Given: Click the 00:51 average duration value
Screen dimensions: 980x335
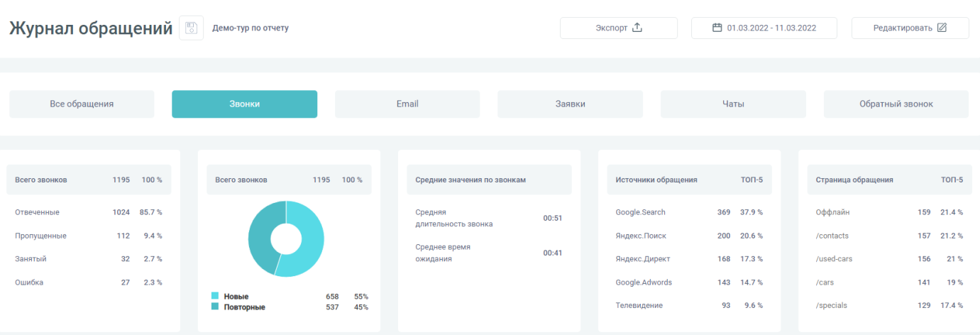Looking at the screenshot, I should click(x=553, y=218).
